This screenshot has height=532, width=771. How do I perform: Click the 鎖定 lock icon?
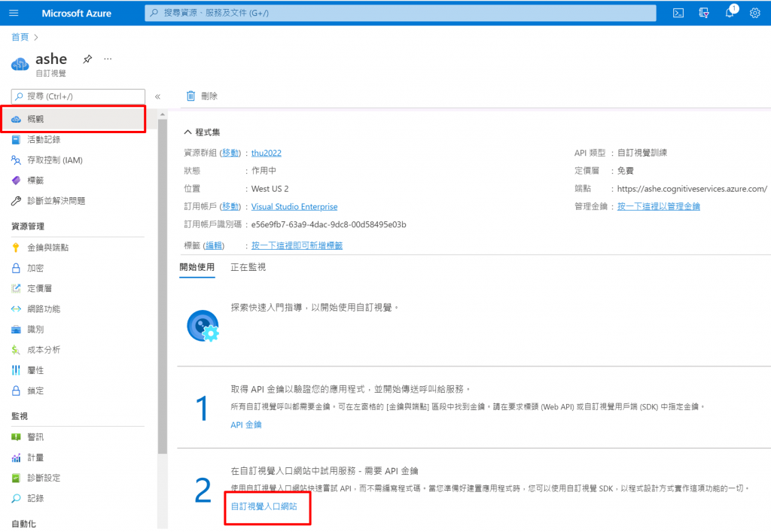coord(17,391)
